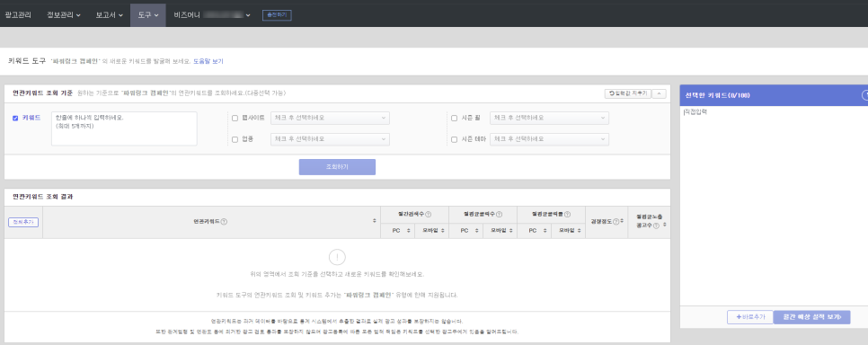Sort by 월평균노출 광고수 column arrows
Screen dimensions: 868x345
pos(664,225)
